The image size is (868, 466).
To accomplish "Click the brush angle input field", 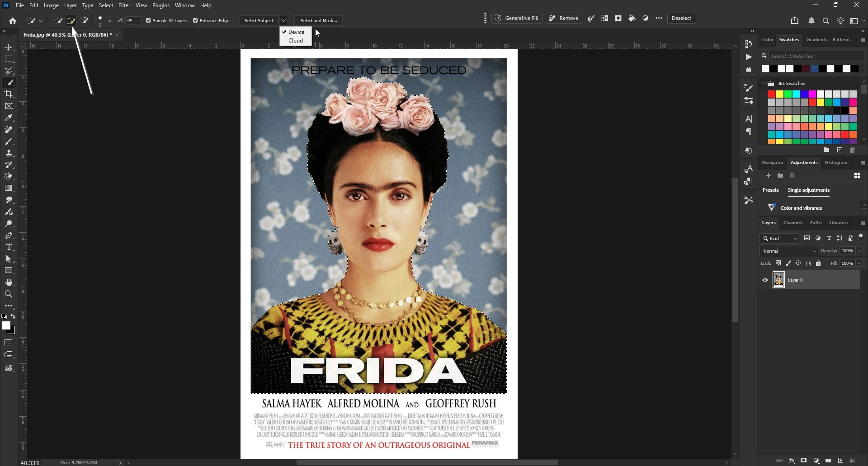I will [133, 21].
